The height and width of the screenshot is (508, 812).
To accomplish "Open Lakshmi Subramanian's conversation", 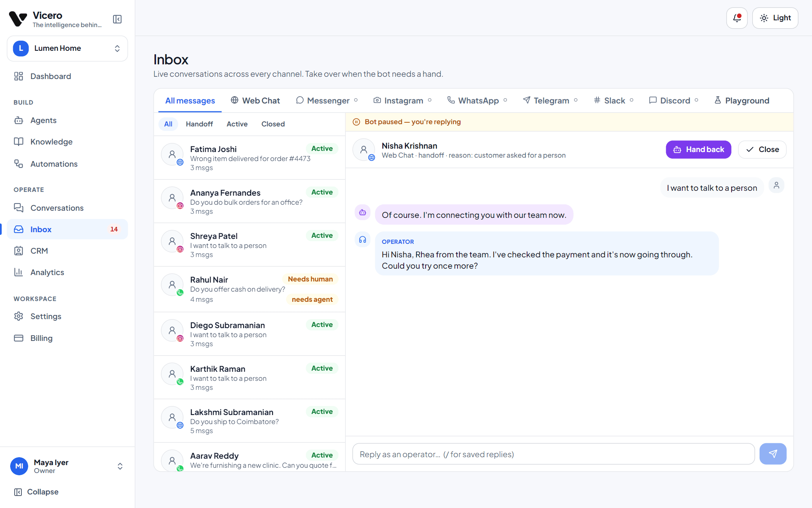I will (x=250, y=421).
